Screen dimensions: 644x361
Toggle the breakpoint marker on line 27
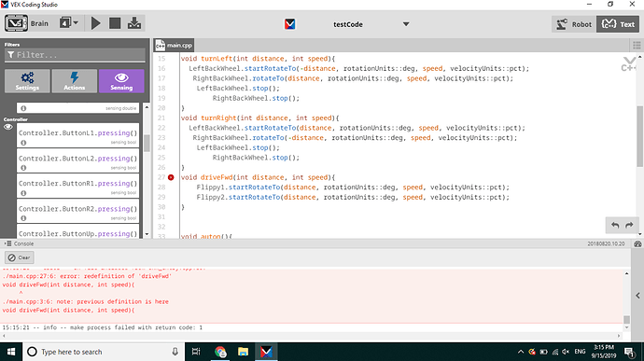click(x=171, y=177)
